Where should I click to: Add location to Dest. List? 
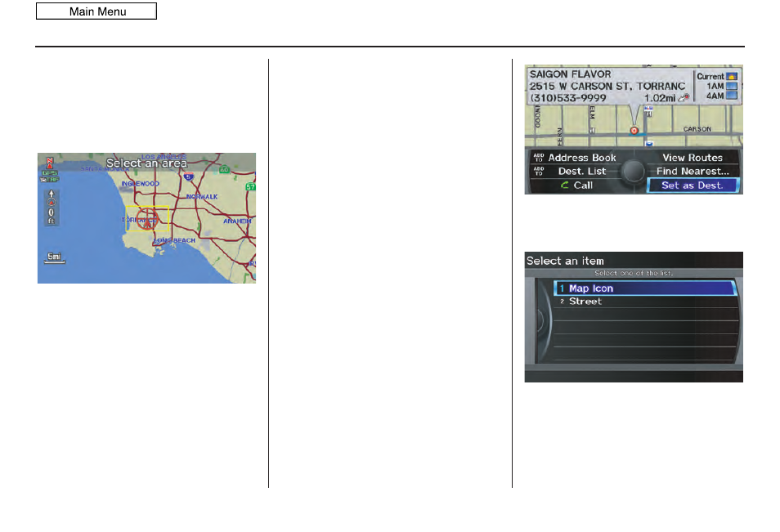[x=570, y=171]
